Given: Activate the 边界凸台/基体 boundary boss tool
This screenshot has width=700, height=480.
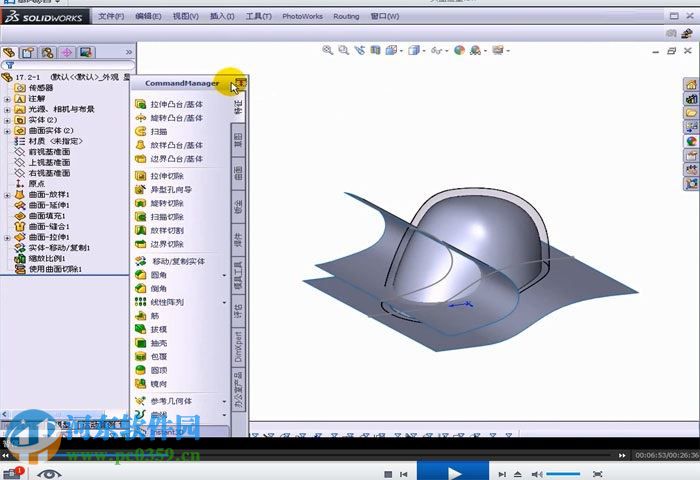Looking at the screenshot, I should coord(169,159).
